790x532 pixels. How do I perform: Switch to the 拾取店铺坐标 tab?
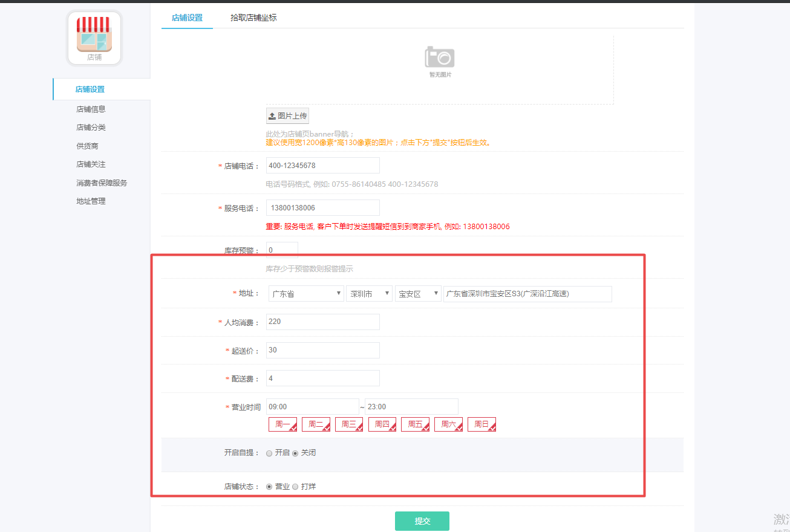point(253,18)
